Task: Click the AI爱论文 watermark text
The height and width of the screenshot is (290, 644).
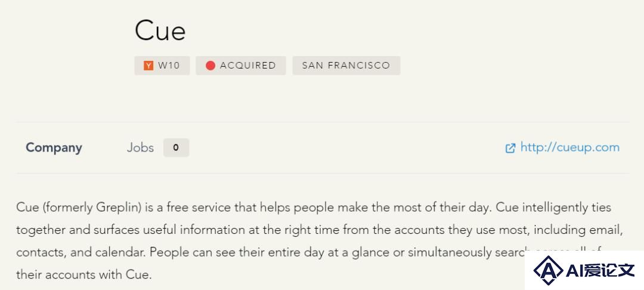Action: pos(600,270)
